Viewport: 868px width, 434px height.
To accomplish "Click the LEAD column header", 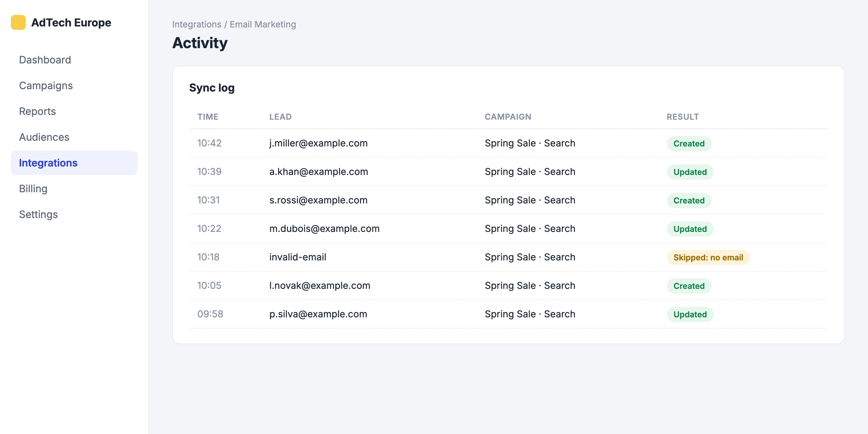I will (280, 117).
